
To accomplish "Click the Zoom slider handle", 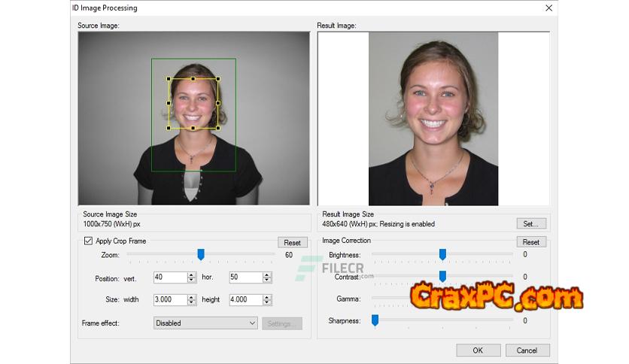I will click(x=201, y=255).
